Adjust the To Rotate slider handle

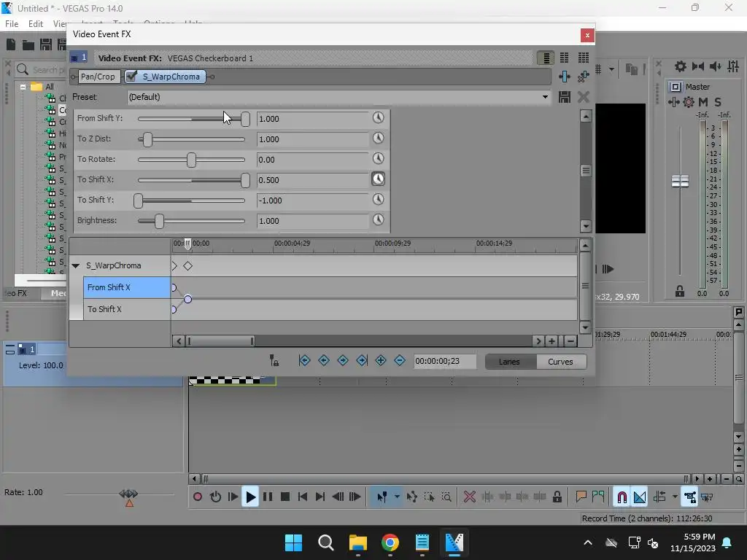tap(192, 160)
